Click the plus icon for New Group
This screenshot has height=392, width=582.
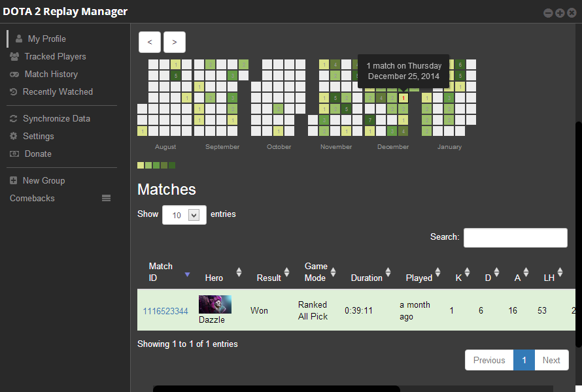tap(14, 180)
